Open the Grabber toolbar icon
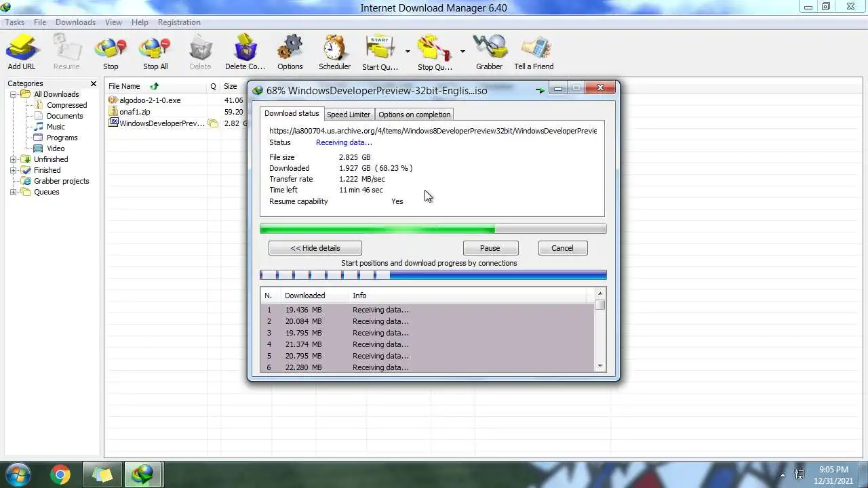 (489, 53)
